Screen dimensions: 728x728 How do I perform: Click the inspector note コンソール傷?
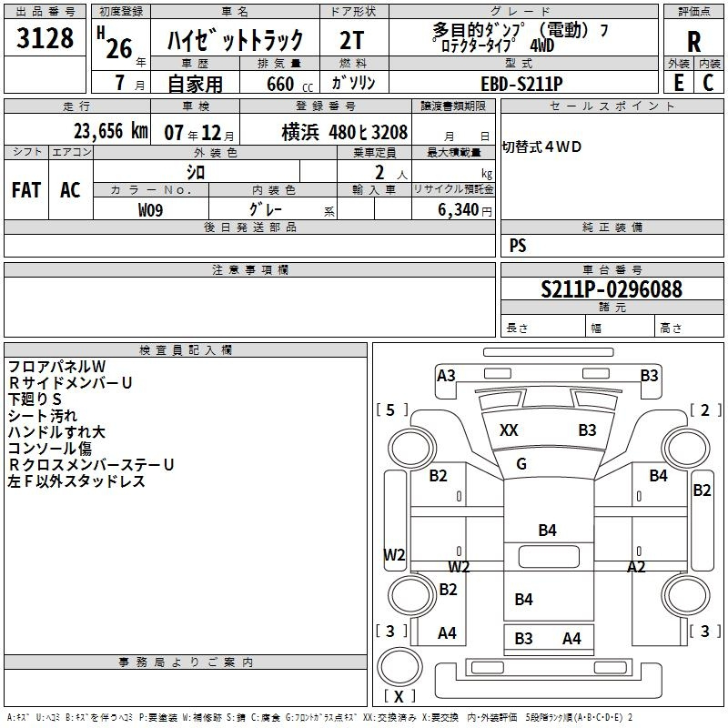coord(50,449)
